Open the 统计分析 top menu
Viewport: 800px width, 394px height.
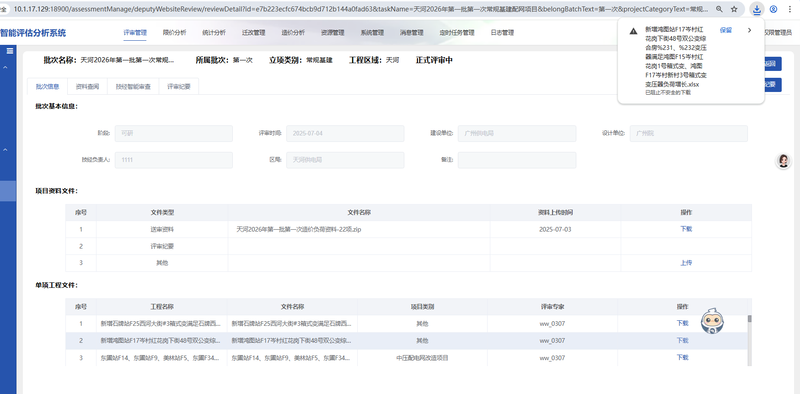[214, 32]
